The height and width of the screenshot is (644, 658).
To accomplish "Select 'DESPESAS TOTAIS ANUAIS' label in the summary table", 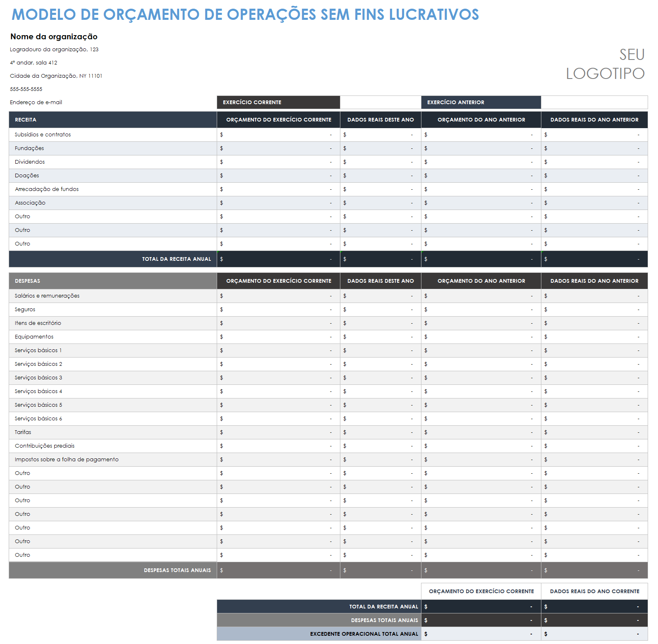I will (x=319, y=620).
